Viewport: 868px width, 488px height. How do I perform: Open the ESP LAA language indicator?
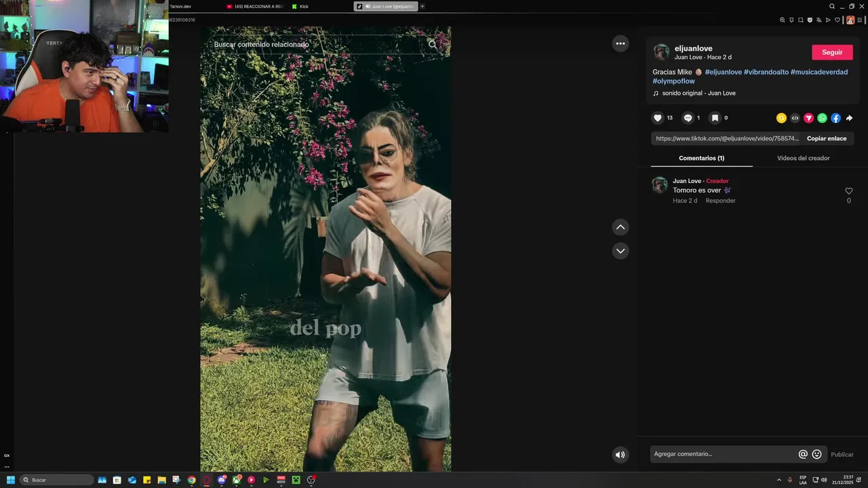click(x=803, y=480)
